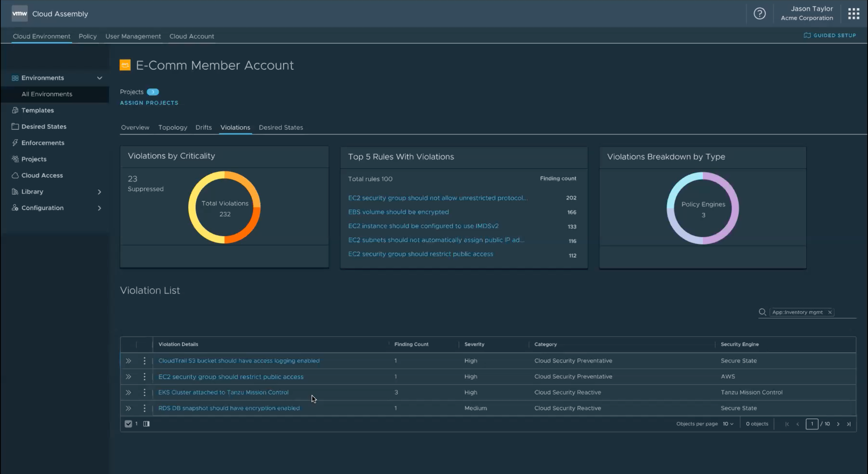Open actions menu for RDS DB snapshot row
This screenshot has height=474, width=868.
tap(144, 408)
